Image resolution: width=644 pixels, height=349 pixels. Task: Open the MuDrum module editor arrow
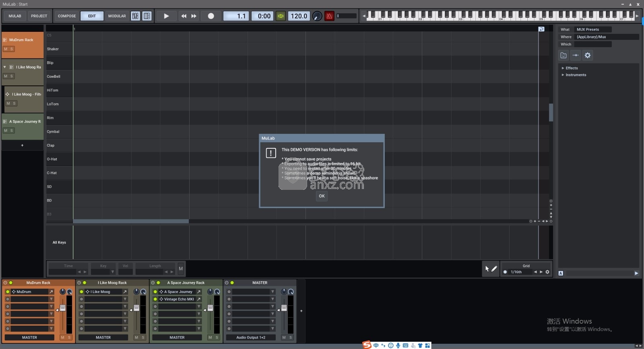coord(51,292)
